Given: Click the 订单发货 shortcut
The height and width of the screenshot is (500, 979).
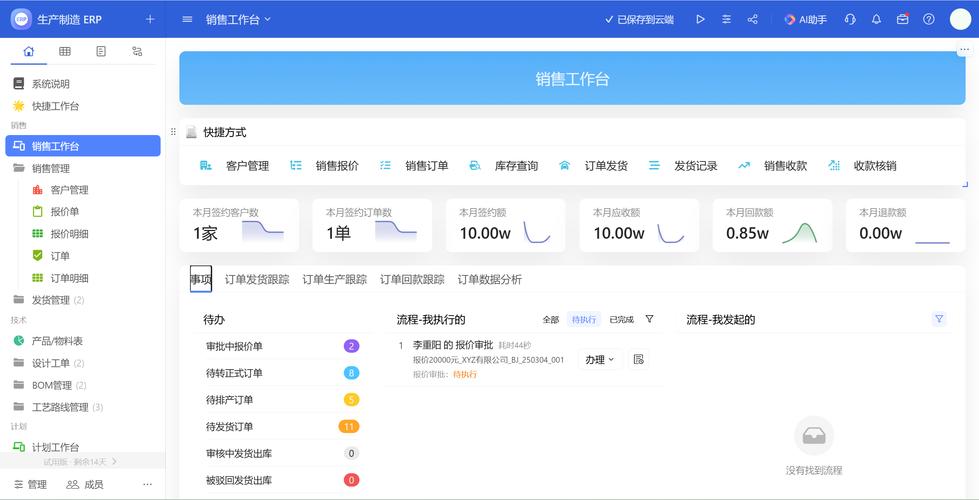Looking at the screenshot, I should [x=593, y=166].
